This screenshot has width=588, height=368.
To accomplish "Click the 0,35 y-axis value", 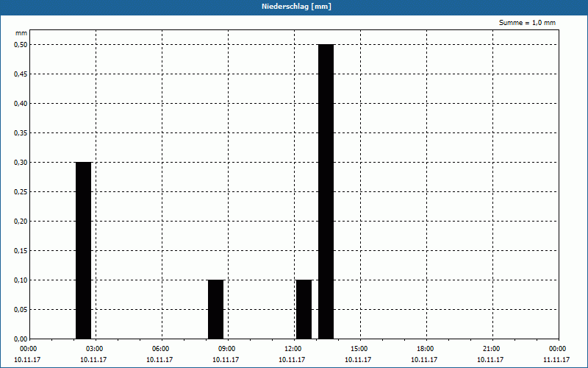I will coord(21,133).
